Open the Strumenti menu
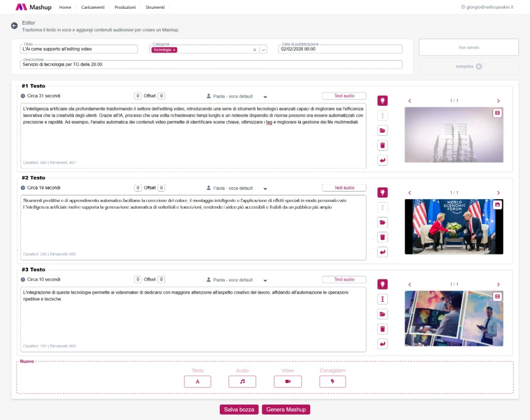This screenshot has width=530, height=420. [155, 7]
